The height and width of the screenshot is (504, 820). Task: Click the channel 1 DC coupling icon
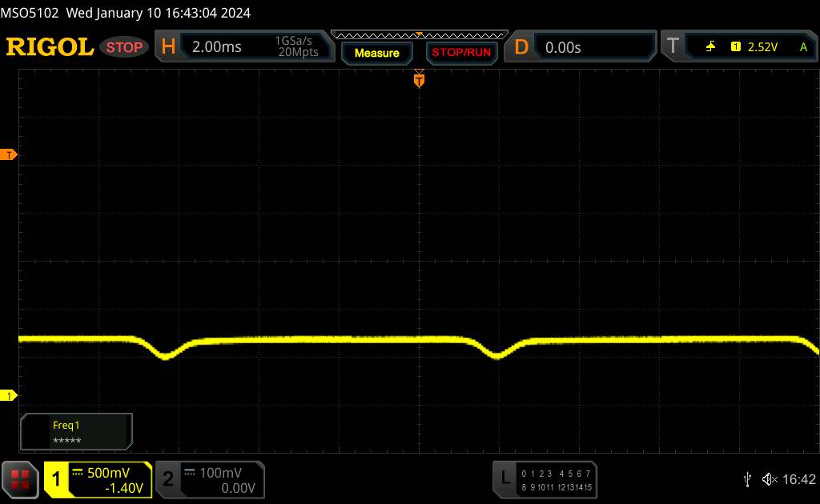[x=78, y=472]
